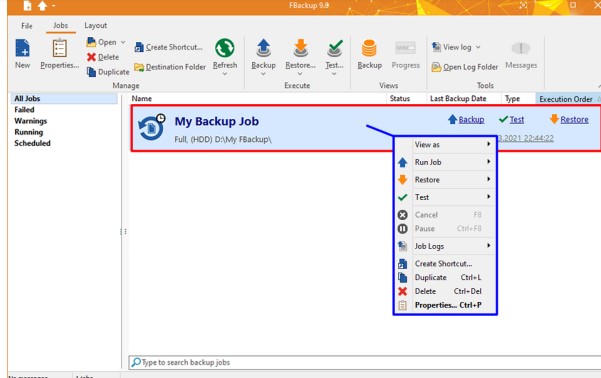The width and height of the screenshot is (601, 378).
Task: Choose Properties in the context menu
Action: coord(445,305)
